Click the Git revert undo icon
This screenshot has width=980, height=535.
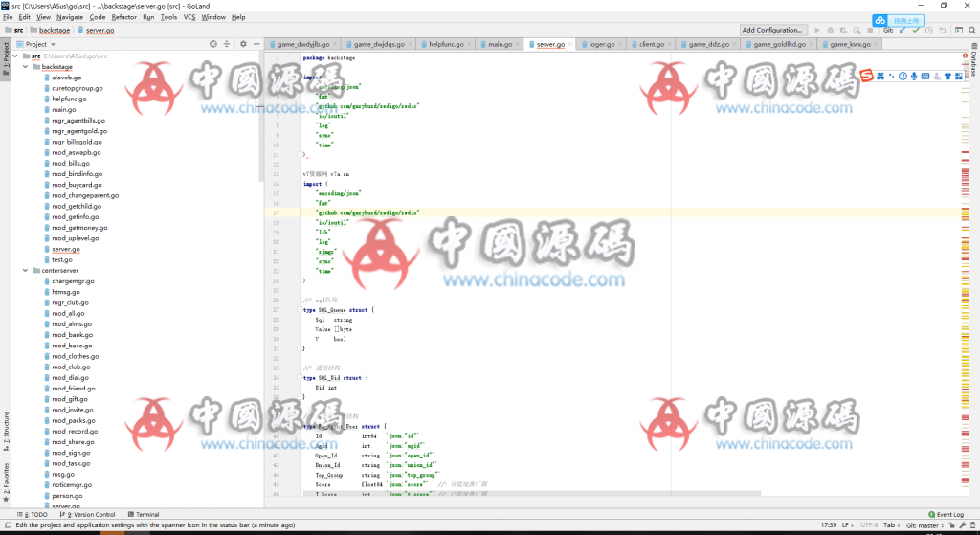tap(942, 30)
